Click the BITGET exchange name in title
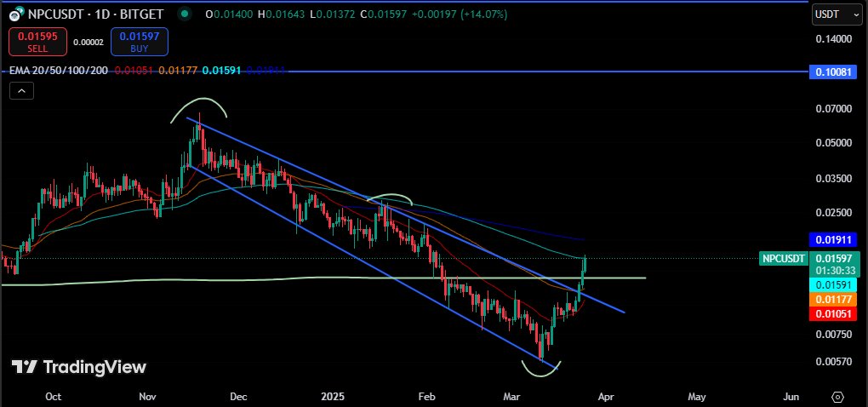The height and width of the screenshot is (407, 868). (142, 14)
